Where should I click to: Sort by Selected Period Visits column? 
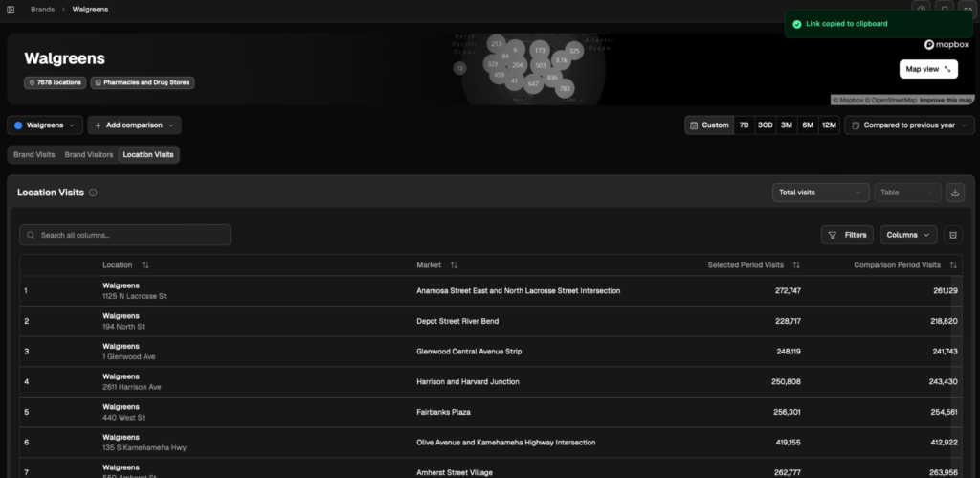pos(796,265)
